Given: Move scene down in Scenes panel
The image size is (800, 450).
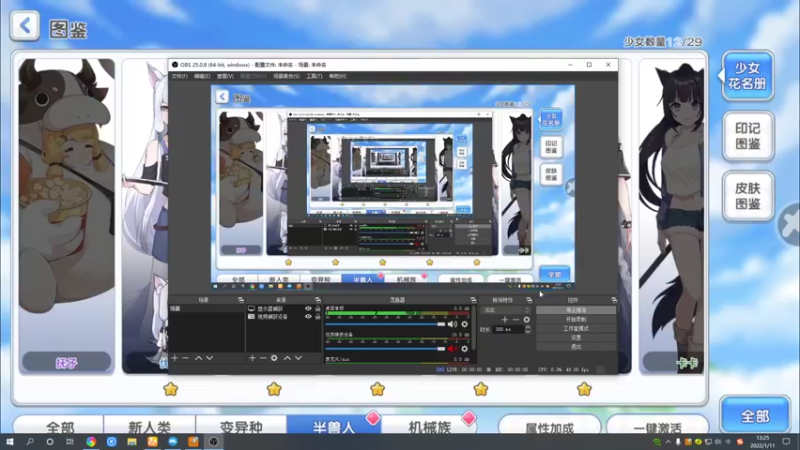Looking at the screenshot, I should coord(210,358).
